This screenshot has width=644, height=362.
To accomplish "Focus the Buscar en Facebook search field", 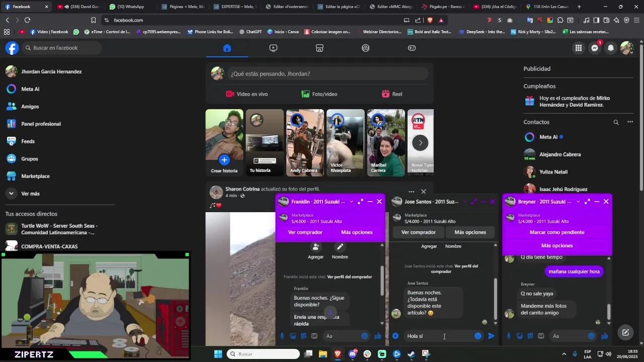I will click(61, 48).
